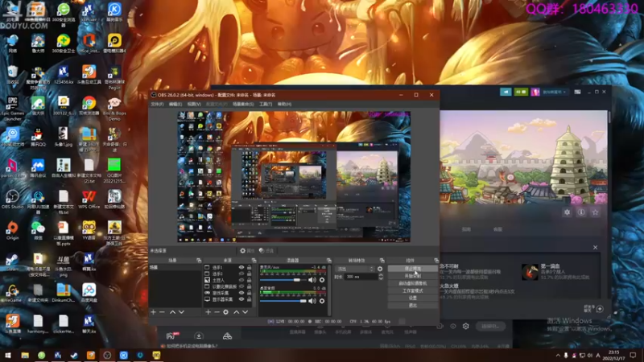Pop out the 来源 dock panel
This screenshot has height=362, width=644.
(254, 260)
